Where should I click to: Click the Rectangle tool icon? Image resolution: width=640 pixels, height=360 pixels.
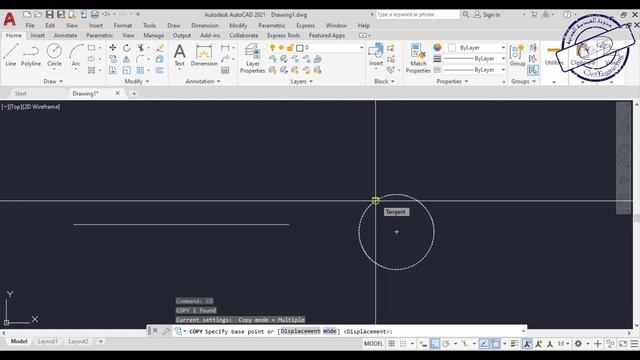click(x=92, y=48)
